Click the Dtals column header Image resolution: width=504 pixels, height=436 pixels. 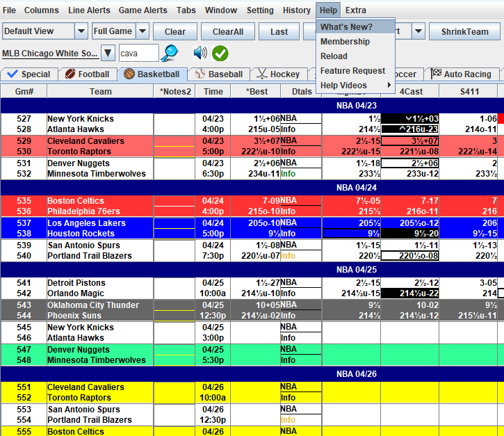(301, 92)
